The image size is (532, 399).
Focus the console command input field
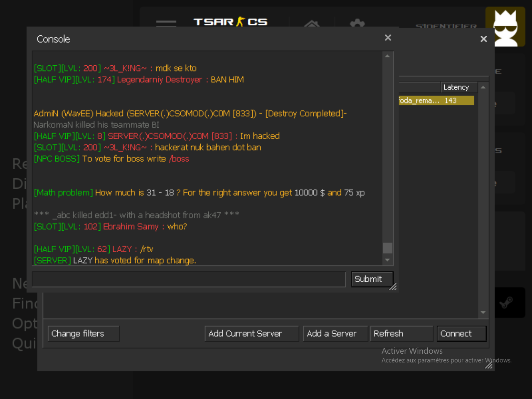189,279
